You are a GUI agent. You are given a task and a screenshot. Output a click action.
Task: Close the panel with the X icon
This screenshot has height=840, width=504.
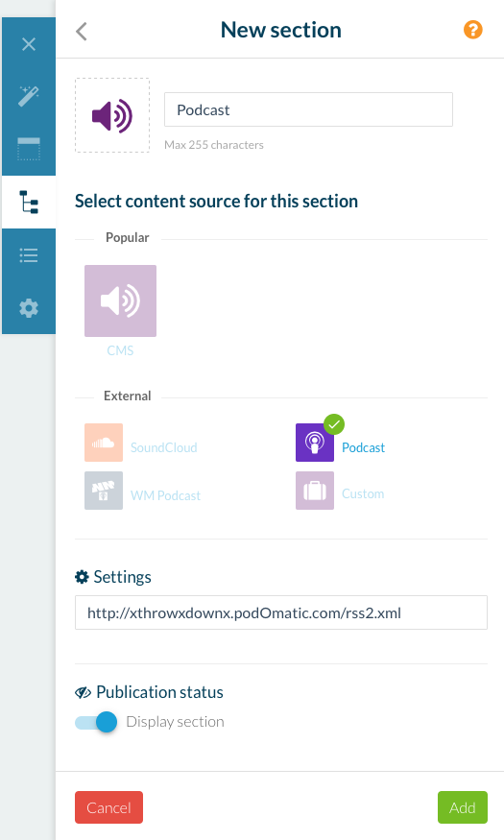[29, 44]
